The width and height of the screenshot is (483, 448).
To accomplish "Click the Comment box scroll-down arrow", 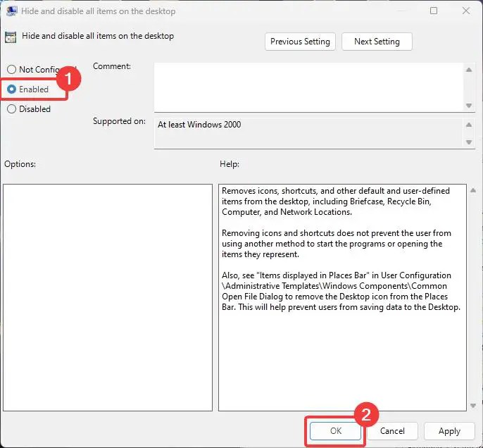I will (469, 106).
